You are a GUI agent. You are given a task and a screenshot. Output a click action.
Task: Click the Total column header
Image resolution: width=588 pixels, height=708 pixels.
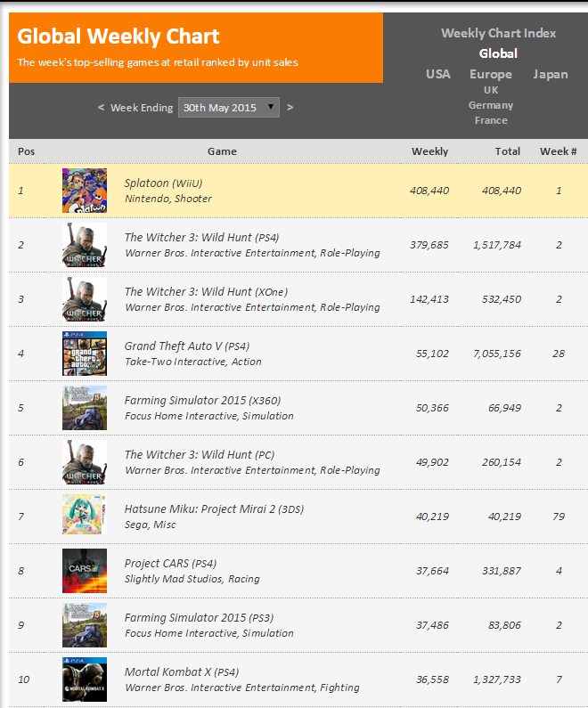click(x=507, y=151)
